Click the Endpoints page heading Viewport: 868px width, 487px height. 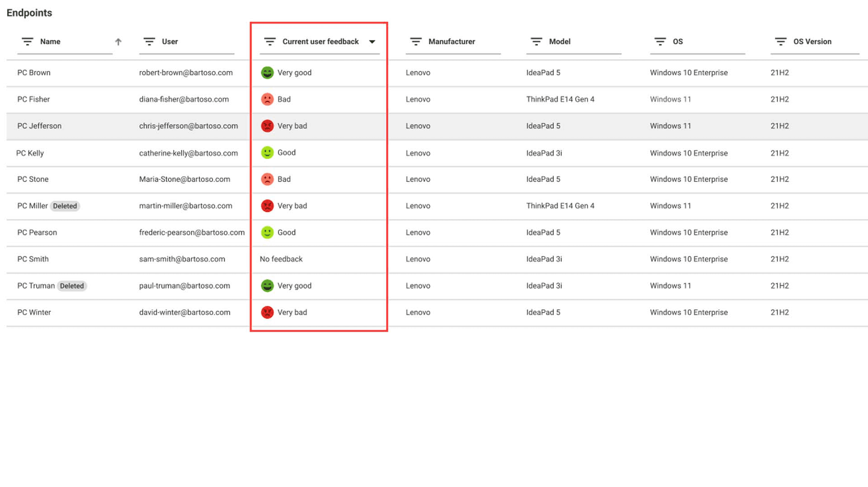(29, 13)
